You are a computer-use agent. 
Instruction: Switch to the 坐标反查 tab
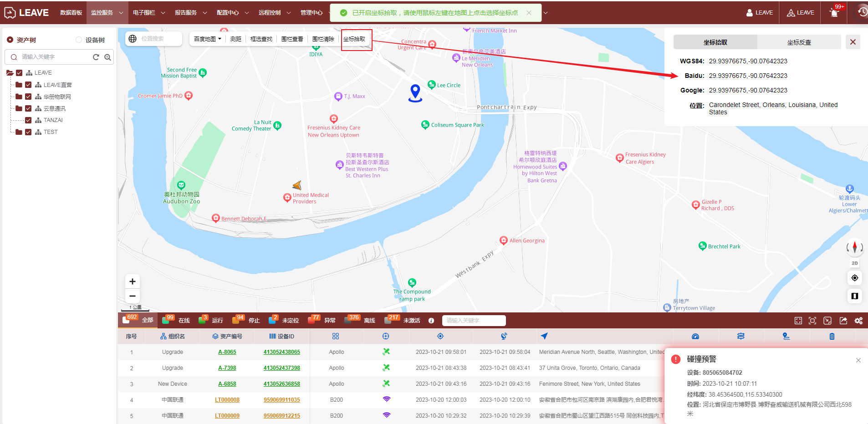799,42
